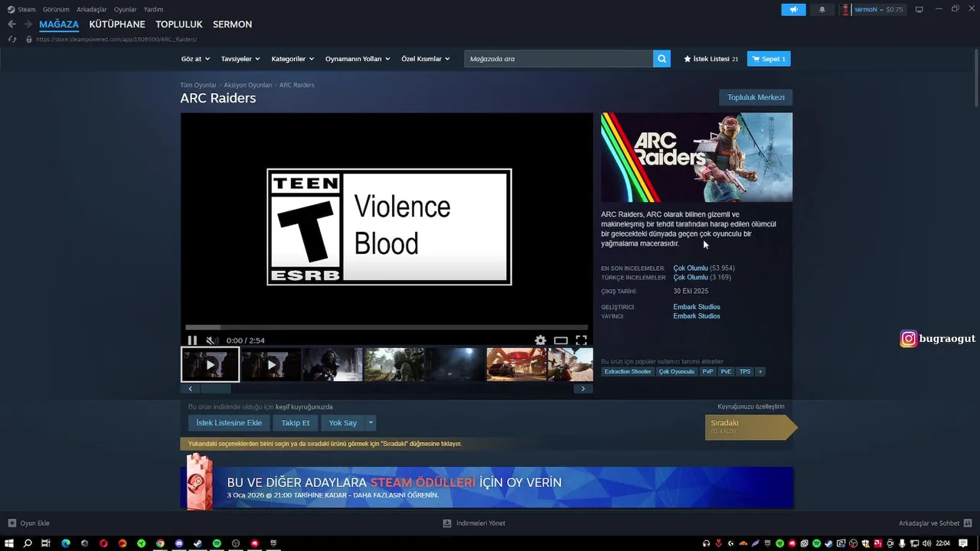Open Task View in taskbar
The height and width of the screenshot is (551, 980).
[46, 543]
